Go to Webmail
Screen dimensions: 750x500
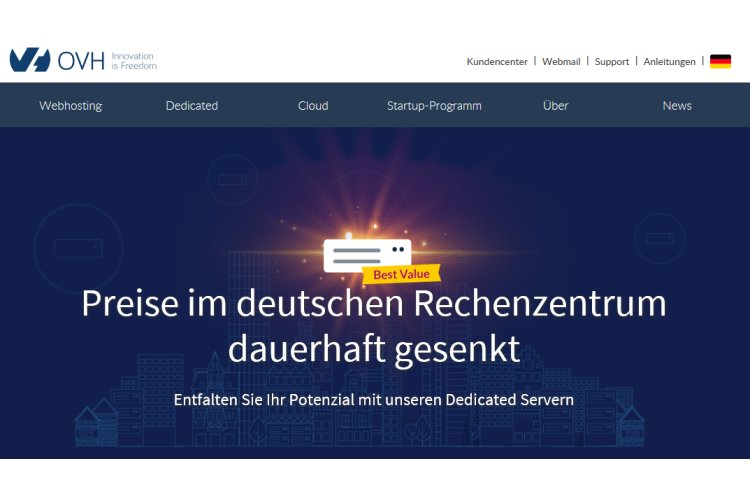(x=561, y=62)
